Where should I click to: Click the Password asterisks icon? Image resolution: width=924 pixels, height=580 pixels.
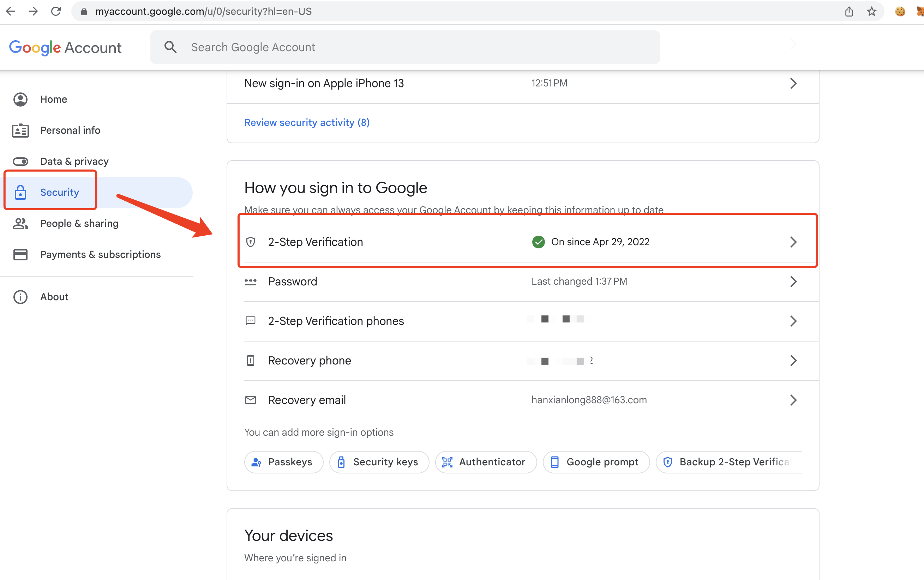click(251, 282)
